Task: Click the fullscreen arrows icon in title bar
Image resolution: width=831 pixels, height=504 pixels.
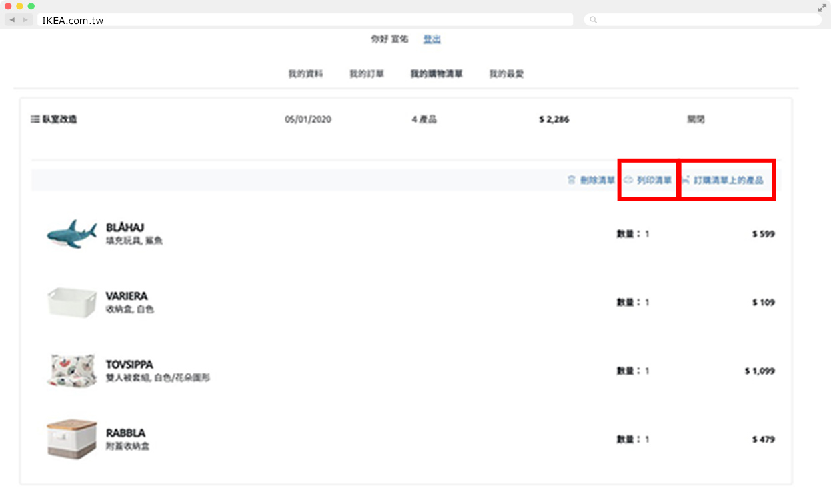Action: 822,8
